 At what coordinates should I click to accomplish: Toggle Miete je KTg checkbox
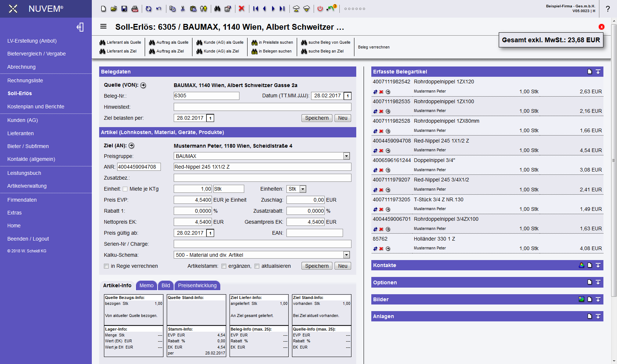point(125,189)
